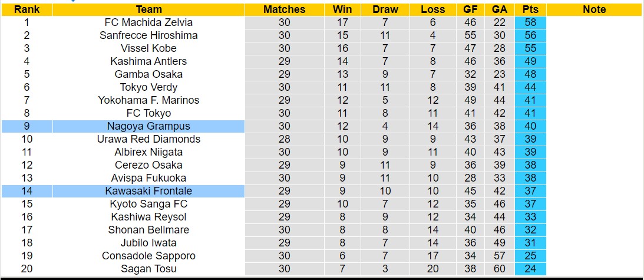Click Urawa Red Diamonds team name
Viewport: 644px width, 280px height.
[148, 139]
